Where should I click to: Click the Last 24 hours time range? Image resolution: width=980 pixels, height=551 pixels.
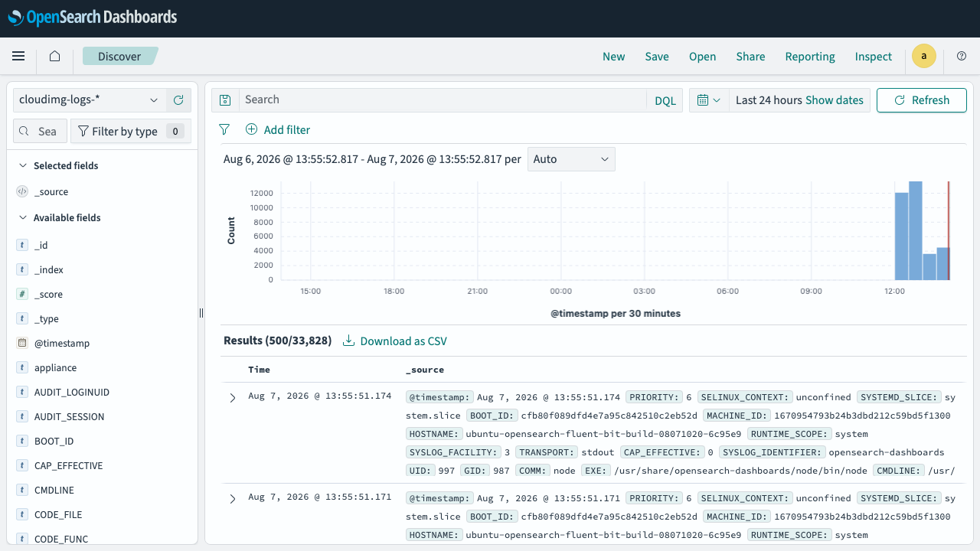pos(769,100)
